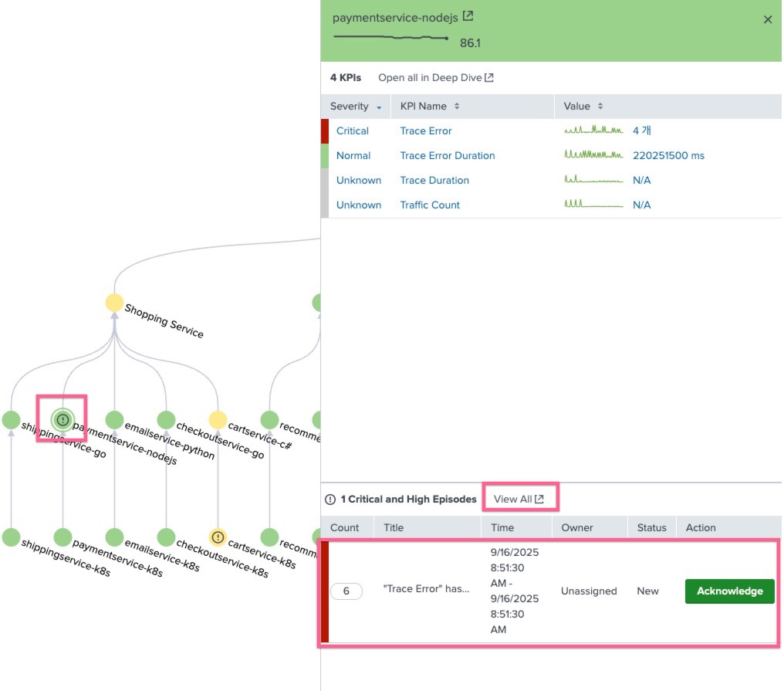Screen dimensions: 784x691
Task: Select the emailservice-k8s node
Action: pyautogui.click(x=114, y=537)
